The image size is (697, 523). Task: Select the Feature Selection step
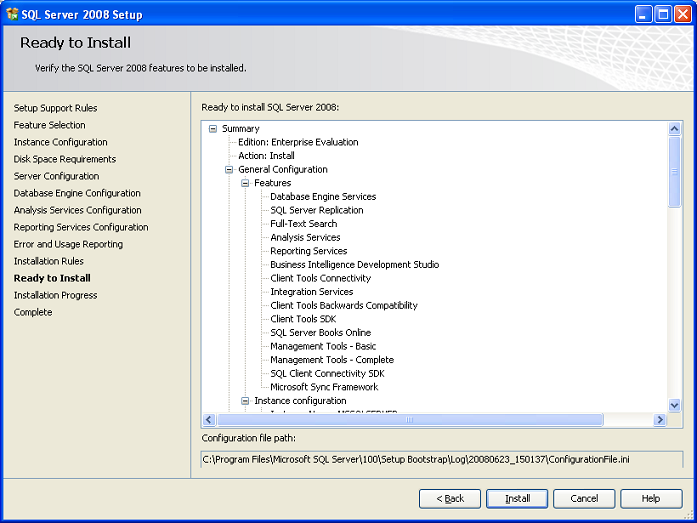[x=49, y=125]
